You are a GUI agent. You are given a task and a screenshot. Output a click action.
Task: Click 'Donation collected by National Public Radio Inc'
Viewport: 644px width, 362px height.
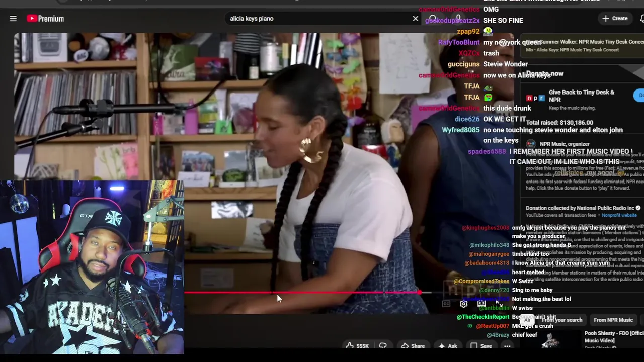pyautogui.click(x=580, y=208)
